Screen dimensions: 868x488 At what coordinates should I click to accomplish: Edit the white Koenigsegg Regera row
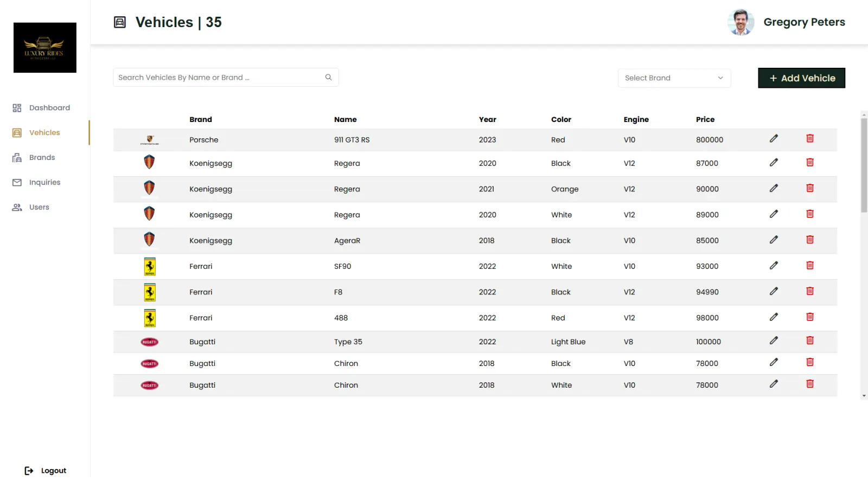tap(774, 214)
